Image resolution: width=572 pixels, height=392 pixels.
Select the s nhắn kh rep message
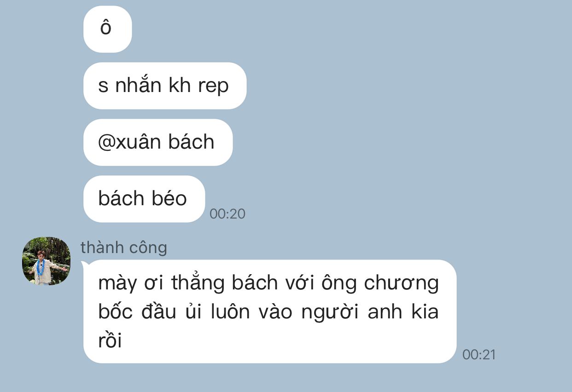click(165, 86)
